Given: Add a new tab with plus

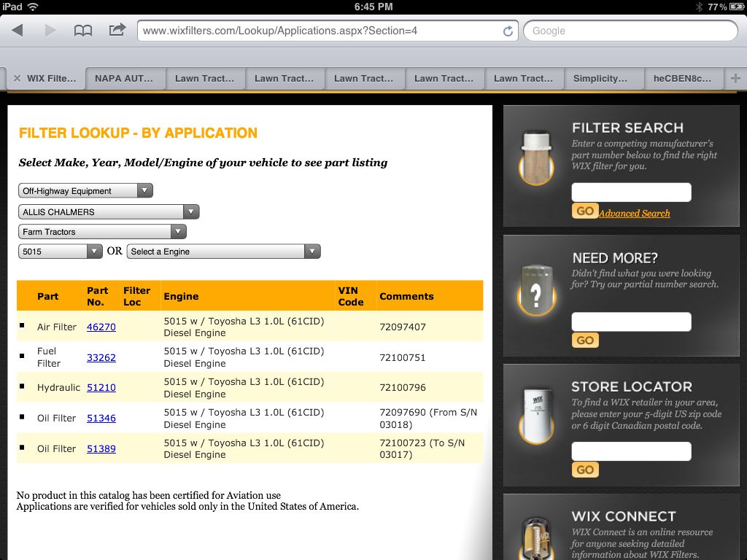Looking at the screenshot, I should click(735, 78).
